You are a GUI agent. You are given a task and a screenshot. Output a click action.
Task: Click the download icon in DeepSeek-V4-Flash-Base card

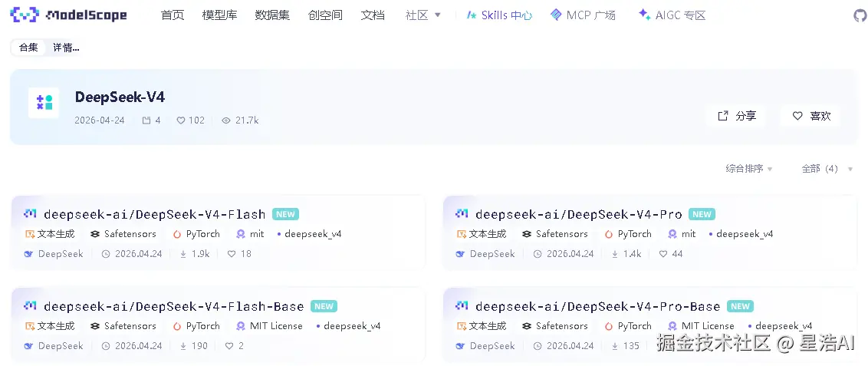click(183, 346)
